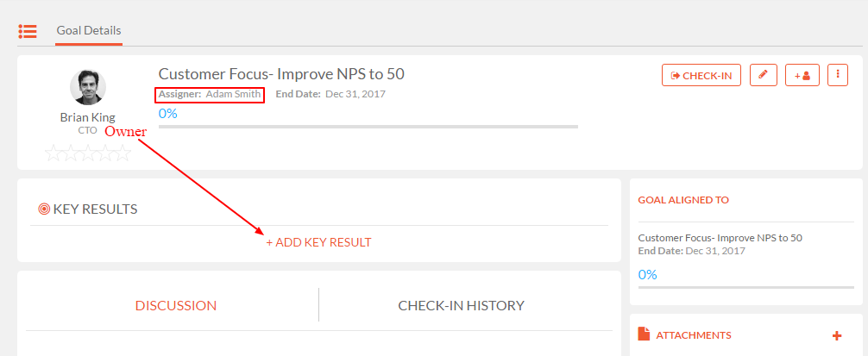Rate the third star under Brian King
Image resolution: width=868 pixels, height=356 pixels.
[88, 153]
